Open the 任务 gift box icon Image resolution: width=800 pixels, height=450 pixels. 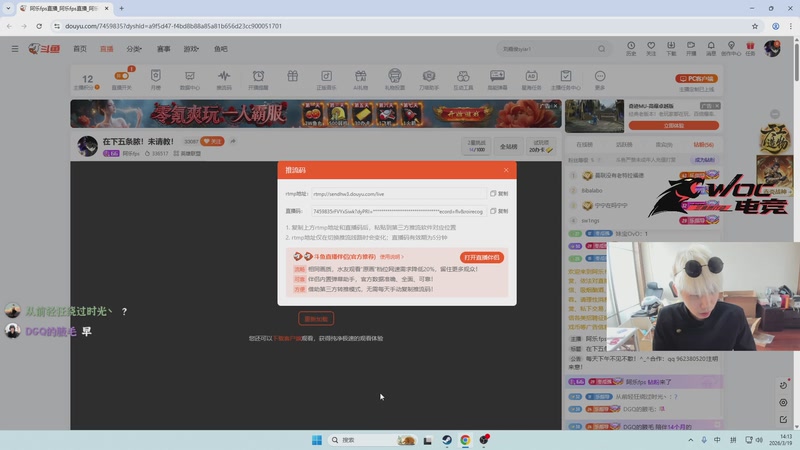pyautogui.click(x=750, y=48)
